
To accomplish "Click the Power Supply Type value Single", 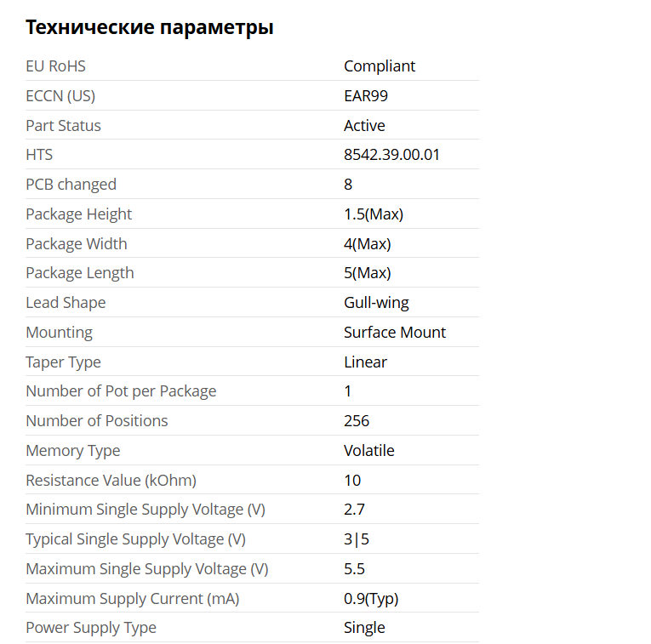I will pos(364,628).
